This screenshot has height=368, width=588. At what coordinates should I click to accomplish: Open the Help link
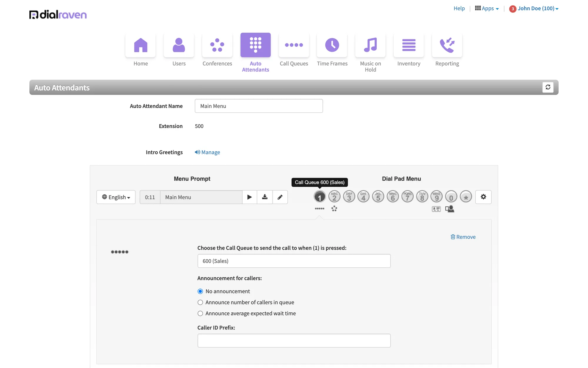(x=459, y=9)
